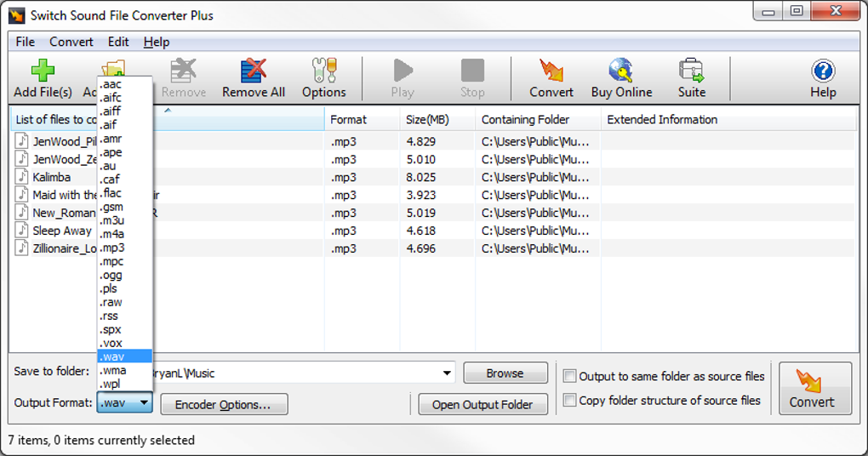Click the file icon beside JenWood_Pil
868x456 pixels.
[21, 141]
